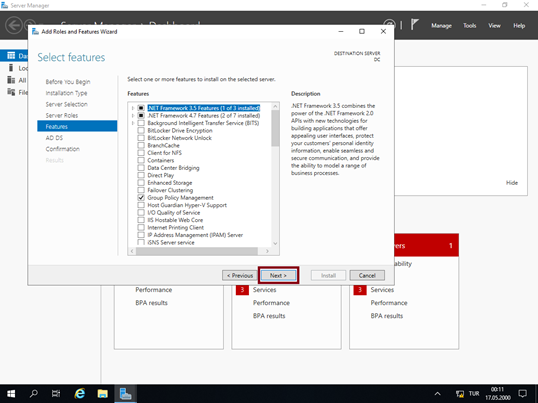Open taskbar Search

[34, 393]
